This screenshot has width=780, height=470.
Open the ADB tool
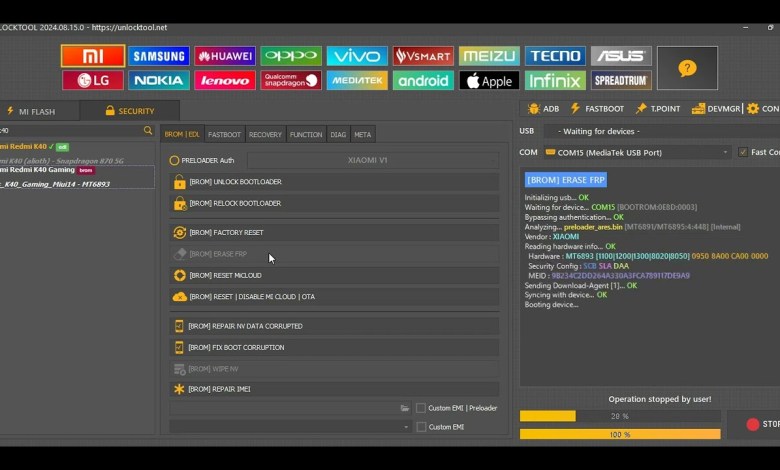543,108
